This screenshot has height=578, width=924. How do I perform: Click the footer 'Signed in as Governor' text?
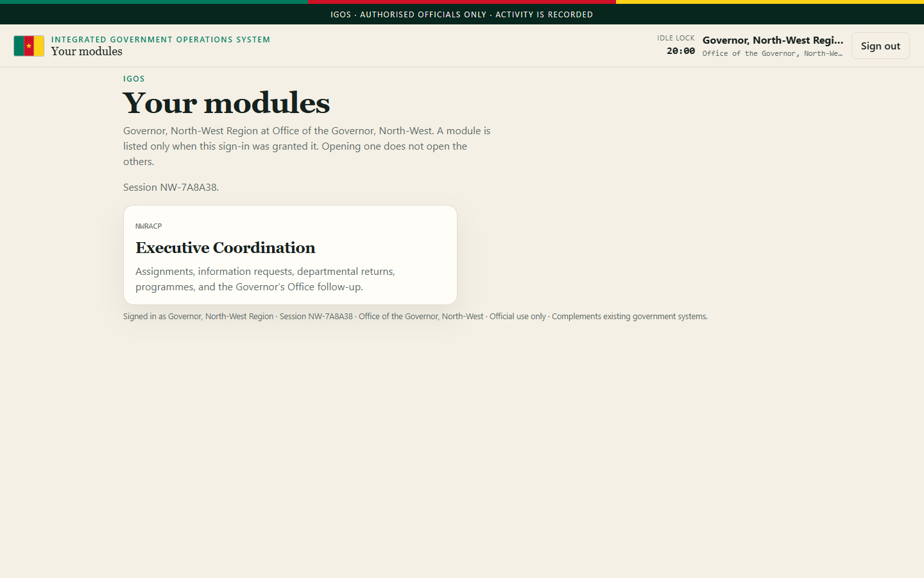[415, 316]
